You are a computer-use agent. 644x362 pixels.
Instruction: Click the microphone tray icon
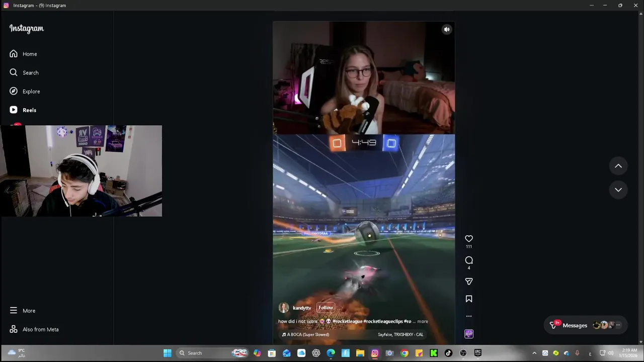click(x=577, y=353)
